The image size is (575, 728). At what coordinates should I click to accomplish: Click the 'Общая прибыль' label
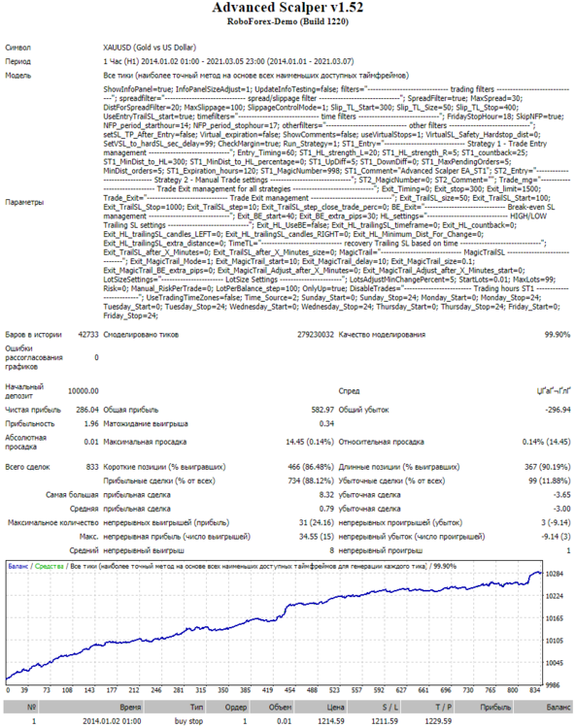(x=130, y=410)
